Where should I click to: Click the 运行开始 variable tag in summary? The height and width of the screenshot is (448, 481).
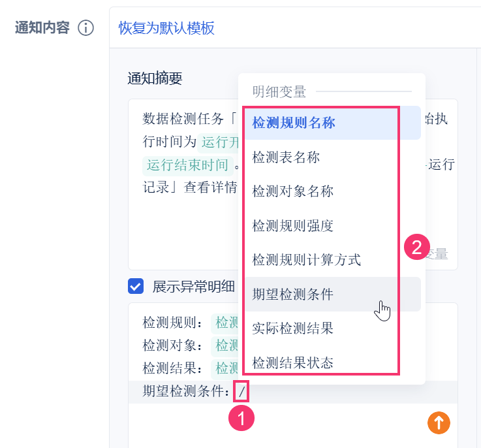218,143
